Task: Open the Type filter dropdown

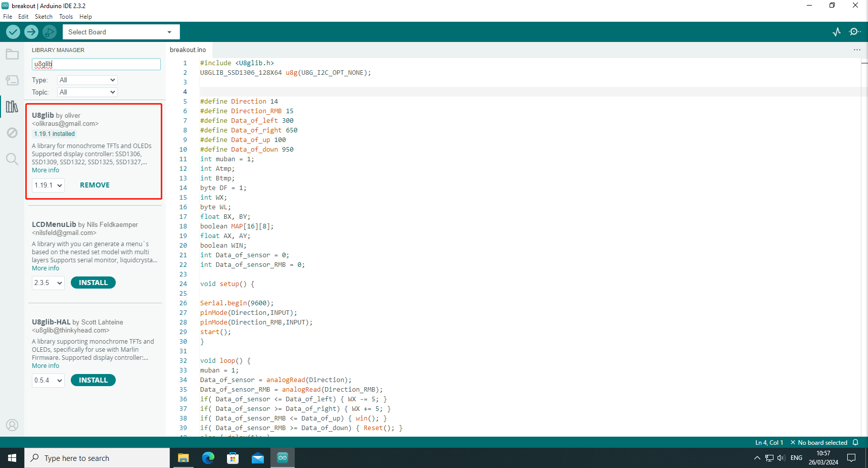Action: click(x=87, y=80)
